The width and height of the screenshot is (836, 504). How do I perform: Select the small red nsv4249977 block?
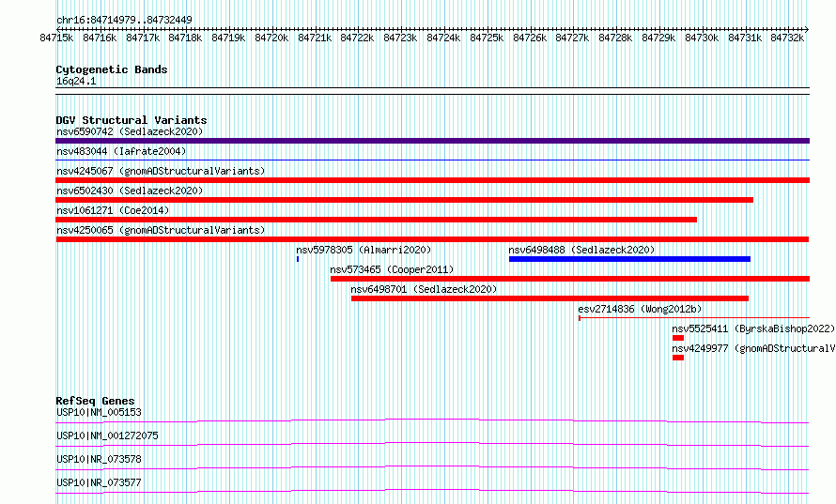[677, 358]
